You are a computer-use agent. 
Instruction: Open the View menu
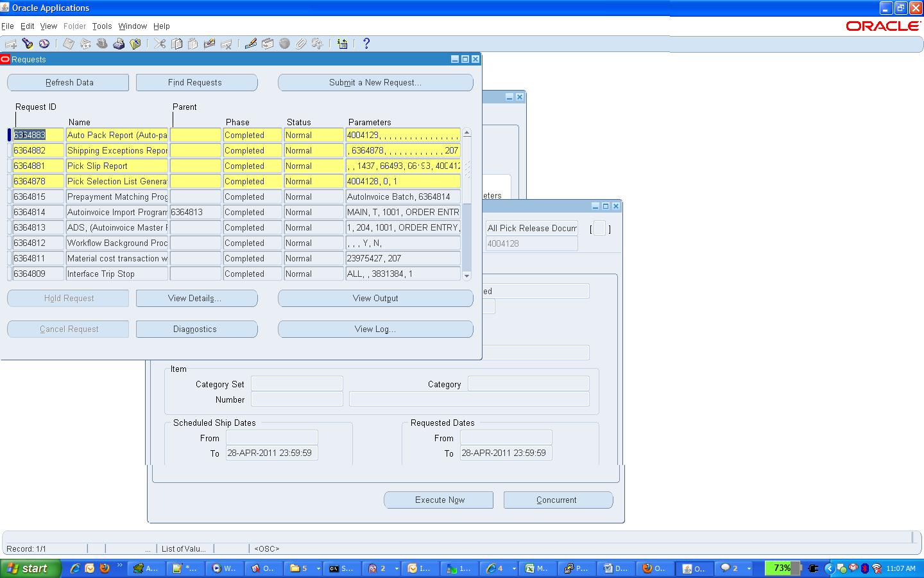[49, 26]
